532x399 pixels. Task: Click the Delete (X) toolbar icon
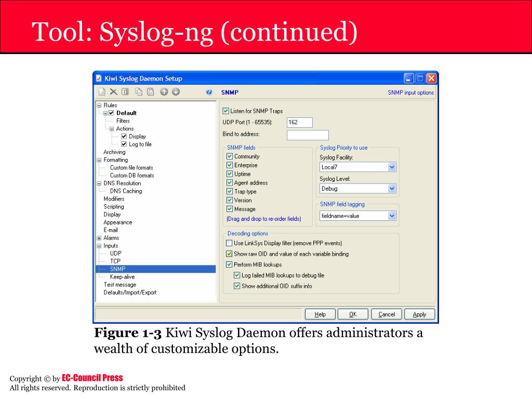[113, 91]
